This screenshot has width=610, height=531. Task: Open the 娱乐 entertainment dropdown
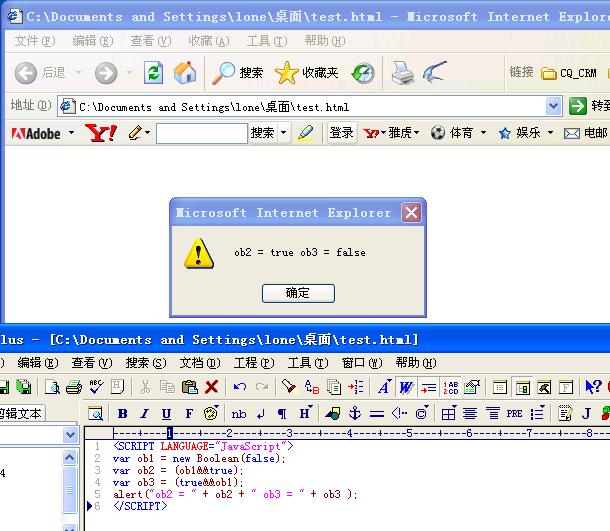coord(526,133)
